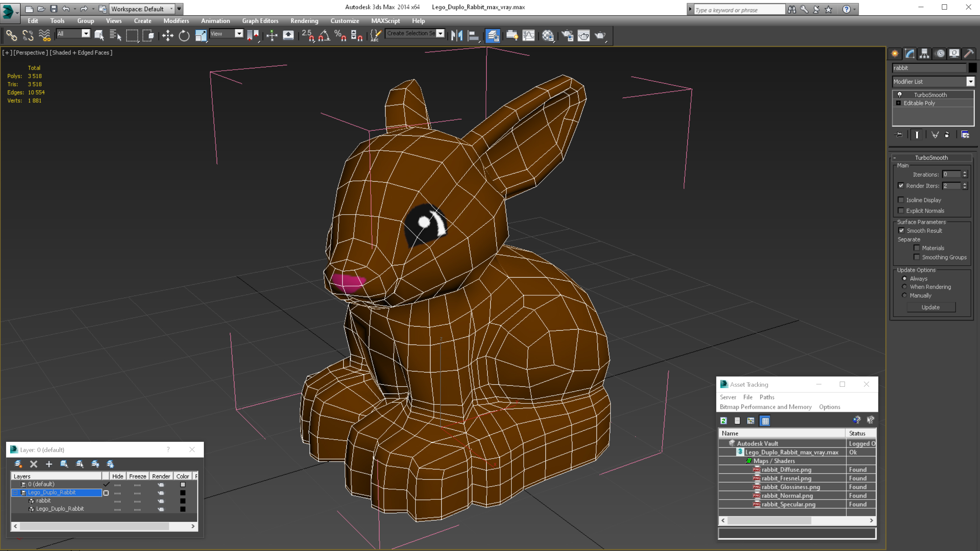Select the Manually update radio button
The image size is (980, 551).
point(905,295)
